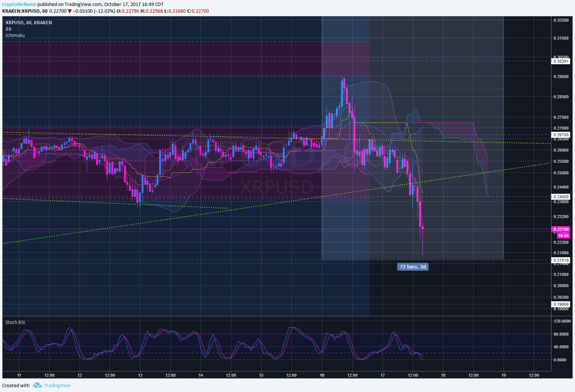Click the 0.22200 price axis value
Screen dimensions: 575x392
(x=561, y=242)
